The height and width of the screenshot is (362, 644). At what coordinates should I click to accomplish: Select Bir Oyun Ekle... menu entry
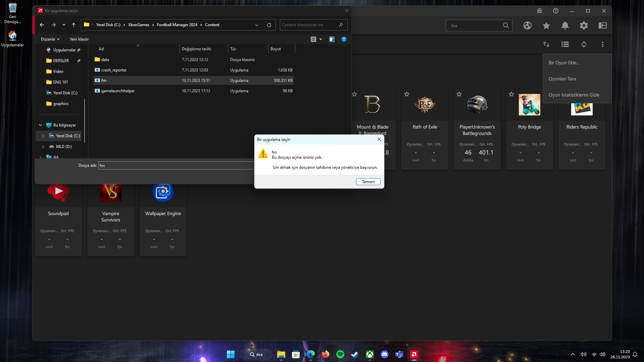pyautogui.click(x=577, y=63)
